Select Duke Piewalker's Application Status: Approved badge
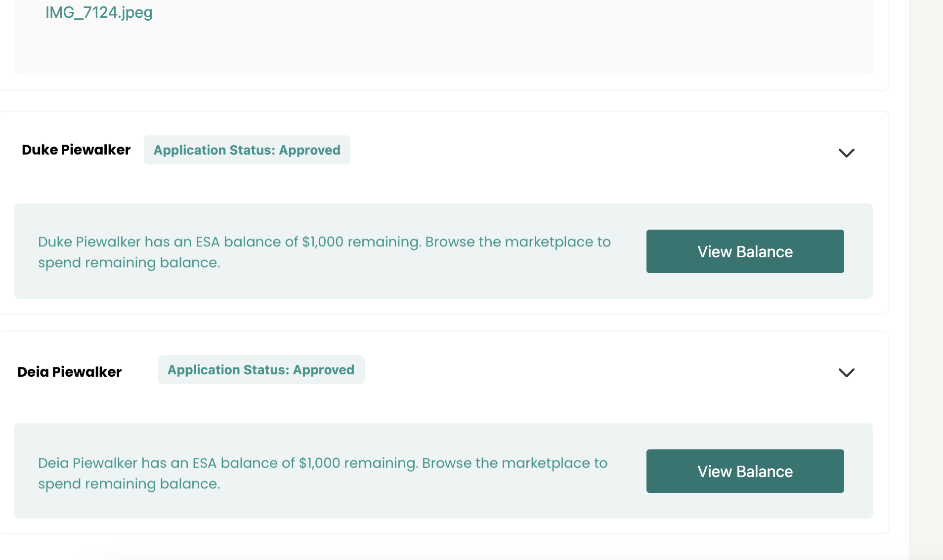Image resolution: width=943 pixels, height=560 pixels. tap(247, 150)
